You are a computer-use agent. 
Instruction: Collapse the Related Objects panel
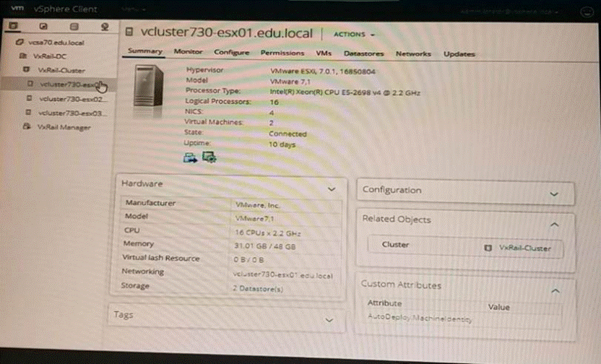point(554,225)
